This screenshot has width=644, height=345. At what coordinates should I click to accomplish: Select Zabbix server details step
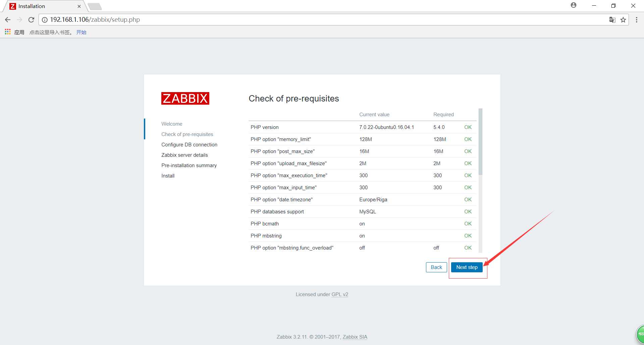coord(184,155)
